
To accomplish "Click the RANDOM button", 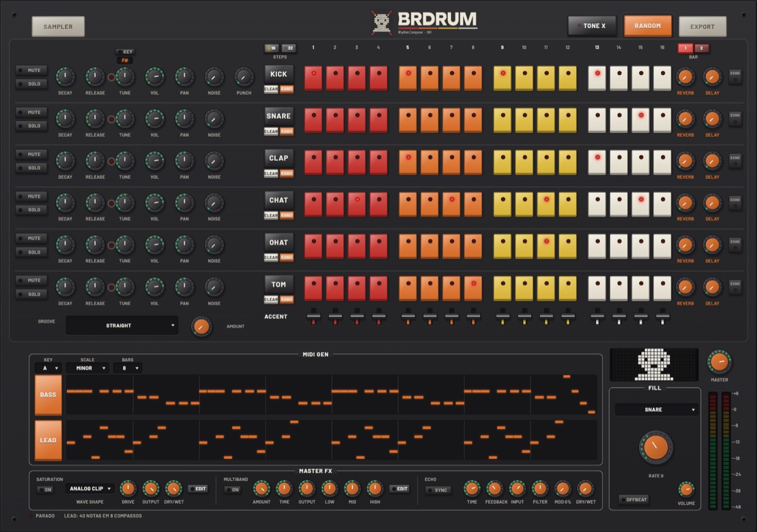I will point(648,26).
